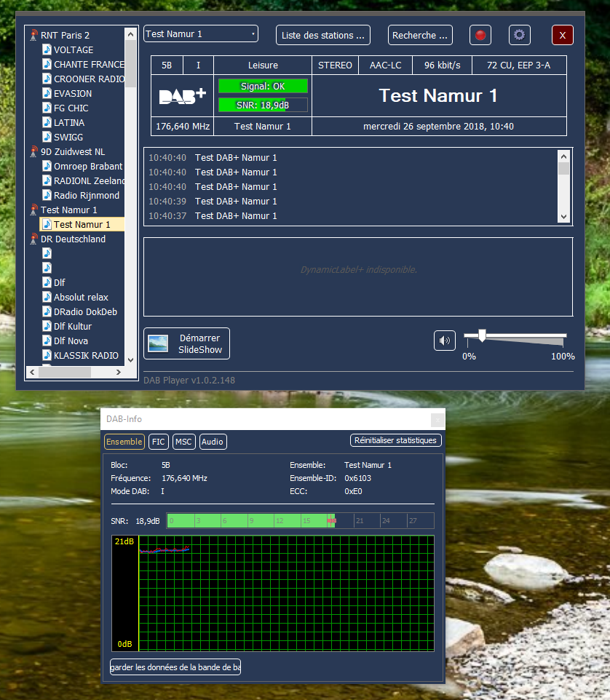Image resolution: width=610 pixels, height=700 pixels.
Task: Open settings with the gear icon
Action: pyautogui.click(x=519, y=35)
